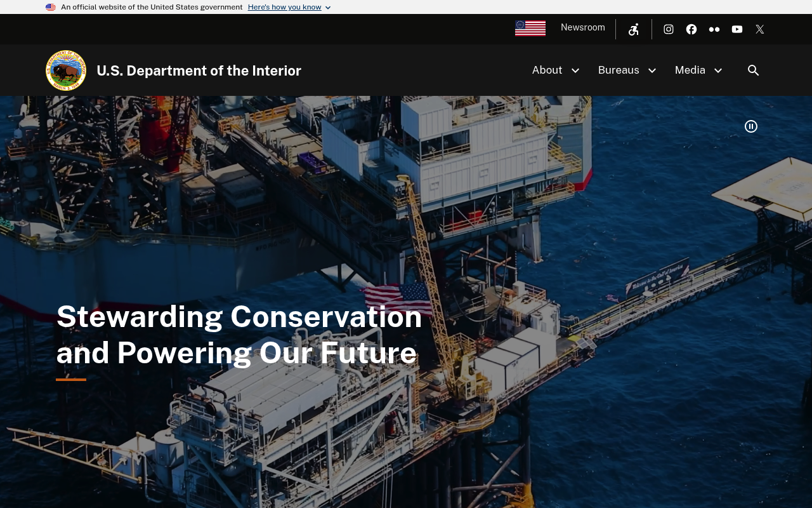Open the X (Twitter) social icon

point(760,29)
